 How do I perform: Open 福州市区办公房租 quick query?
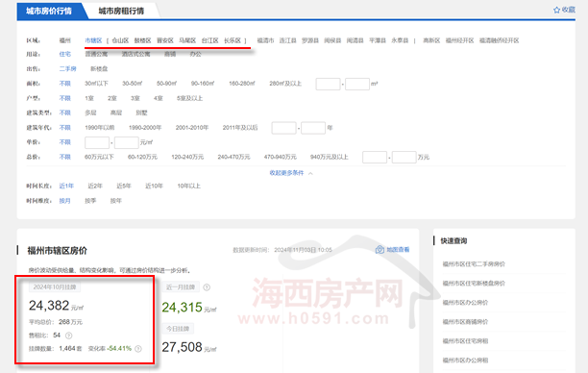[x=465, y=361]
